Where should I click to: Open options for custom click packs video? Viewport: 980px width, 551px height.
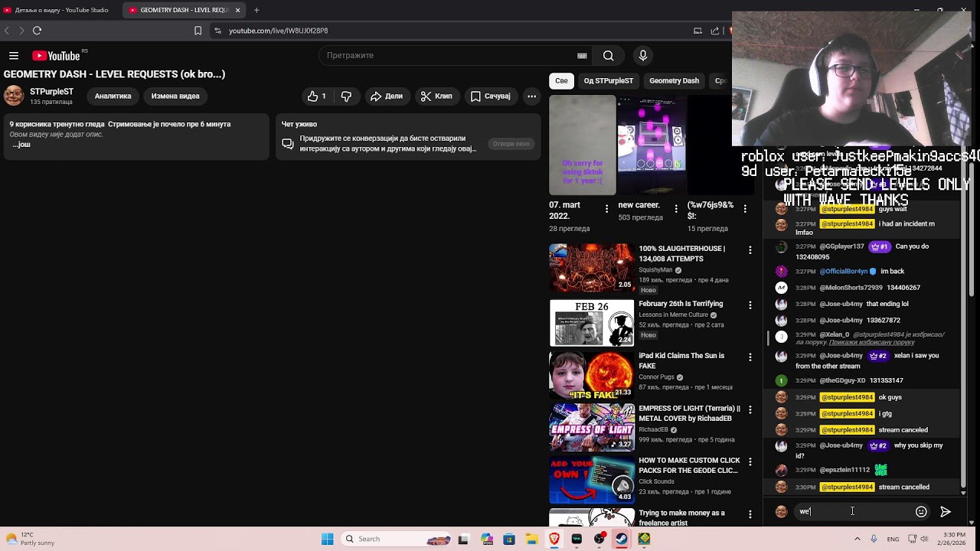(x=750, y=462)
